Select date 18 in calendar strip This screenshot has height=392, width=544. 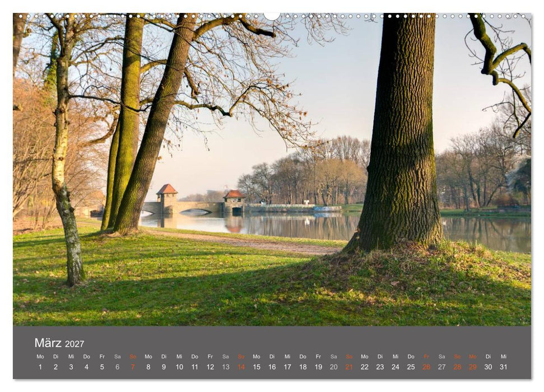pos(303,367)
